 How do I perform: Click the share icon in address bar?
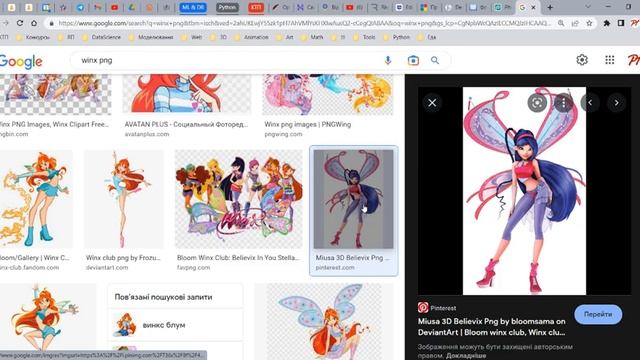[575, 23]
